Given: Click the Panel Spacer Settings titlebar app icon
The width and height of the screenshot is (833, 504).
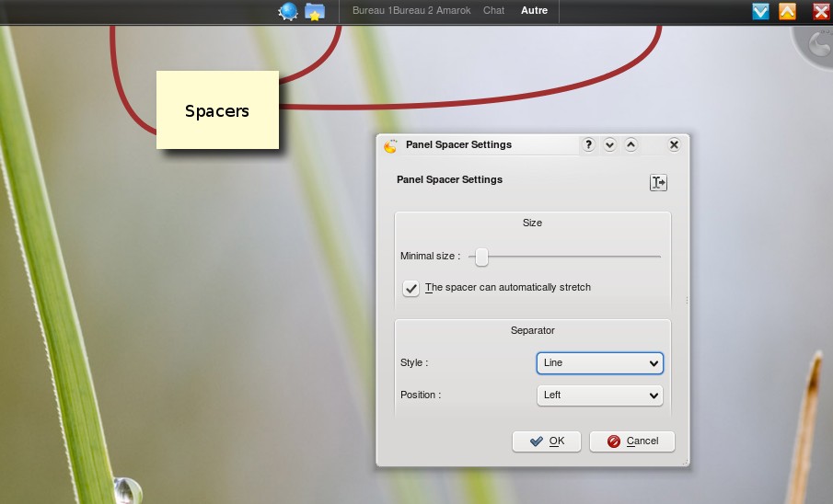Looking at the screenshot, I should click(390, 145).
